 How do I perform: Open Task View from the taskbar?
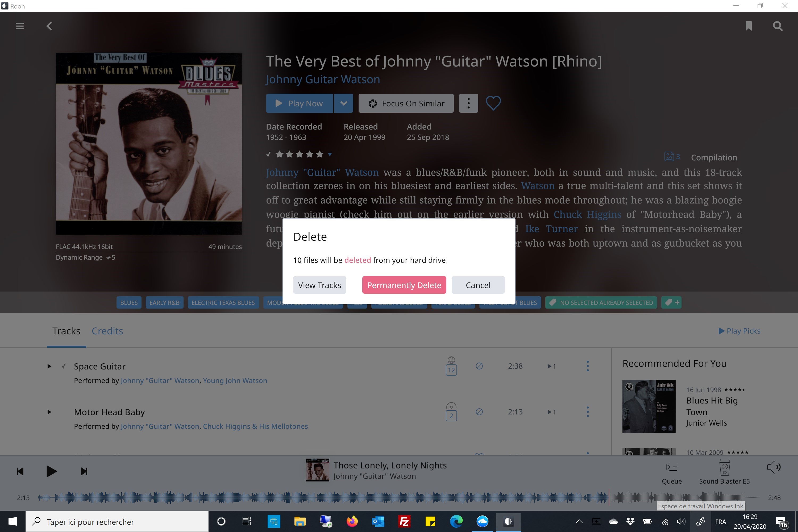pyautogui.click(x=247, y=521)
